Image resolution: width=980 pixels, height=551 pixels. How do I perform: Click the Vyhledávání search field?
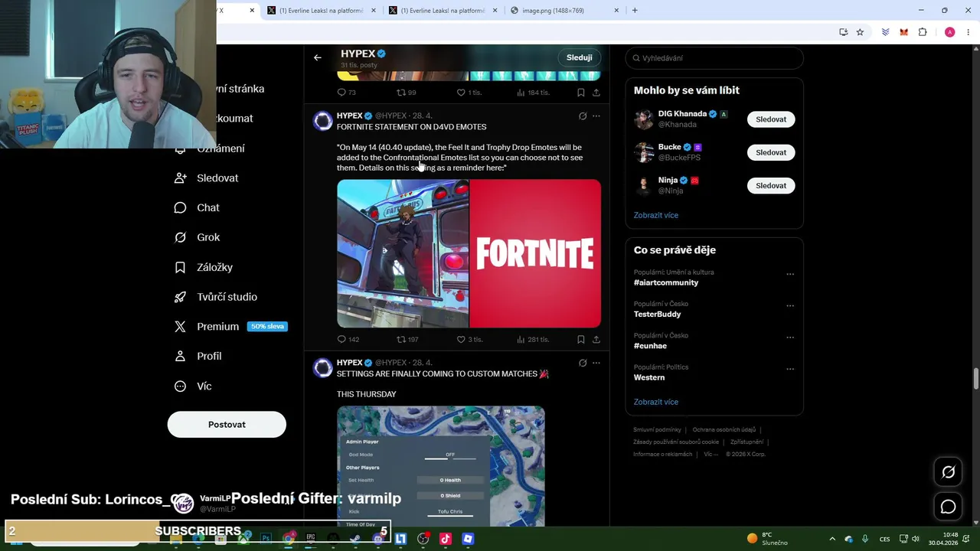714,58
